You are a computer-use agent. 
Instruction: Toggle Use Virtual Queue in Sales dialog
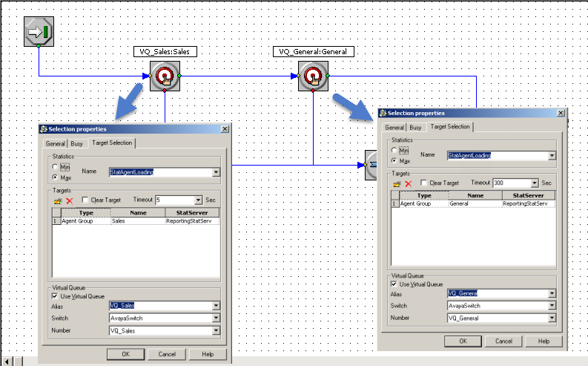[x=55, y=296]
